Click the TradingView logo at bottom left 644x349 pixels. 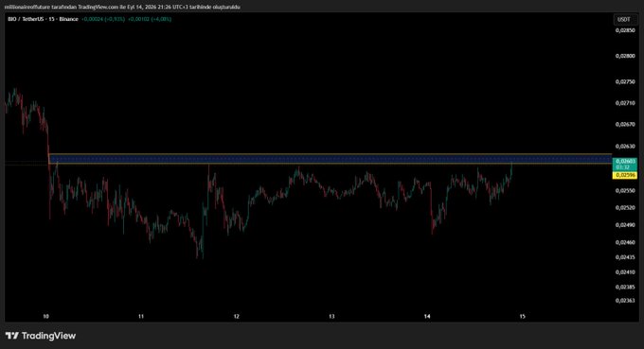41,336
